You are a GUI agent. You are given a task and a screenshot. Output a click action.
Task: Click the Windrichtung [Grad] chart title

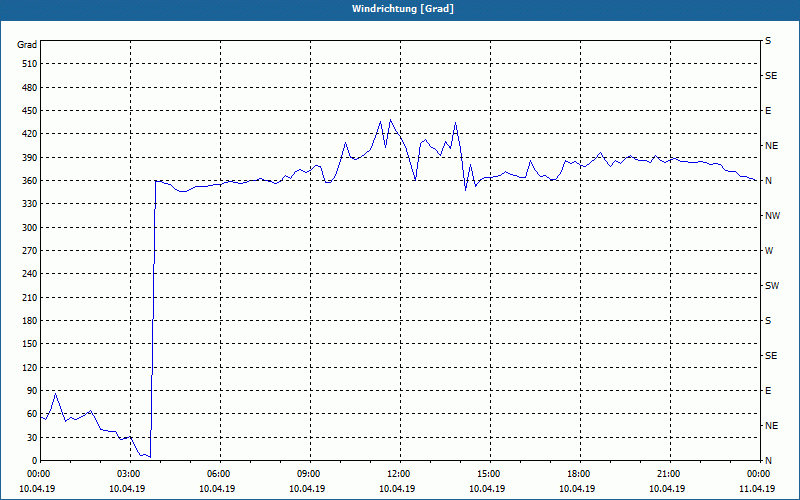point(403,9)
